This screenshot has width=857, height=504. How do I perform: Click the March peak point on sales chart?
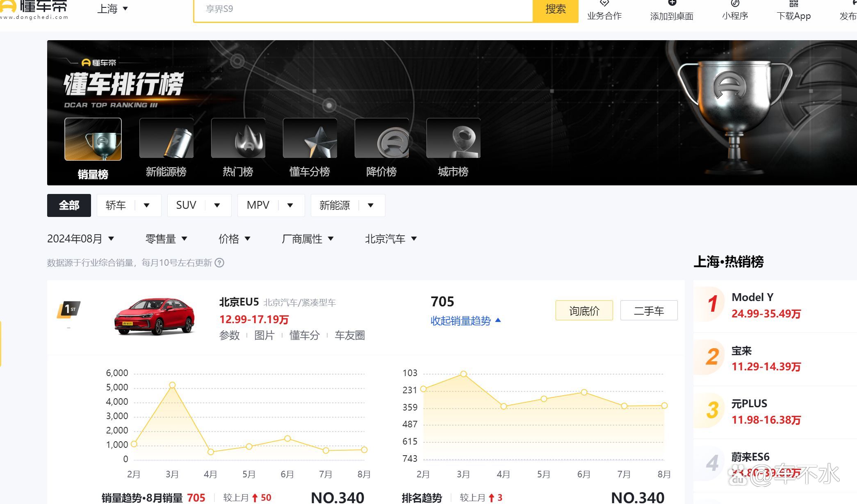[172, 385]
